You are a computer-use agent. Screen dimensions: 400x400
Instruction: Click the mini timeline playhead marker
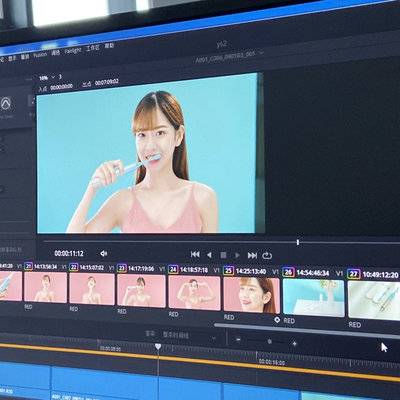click(x=158, y=347)
